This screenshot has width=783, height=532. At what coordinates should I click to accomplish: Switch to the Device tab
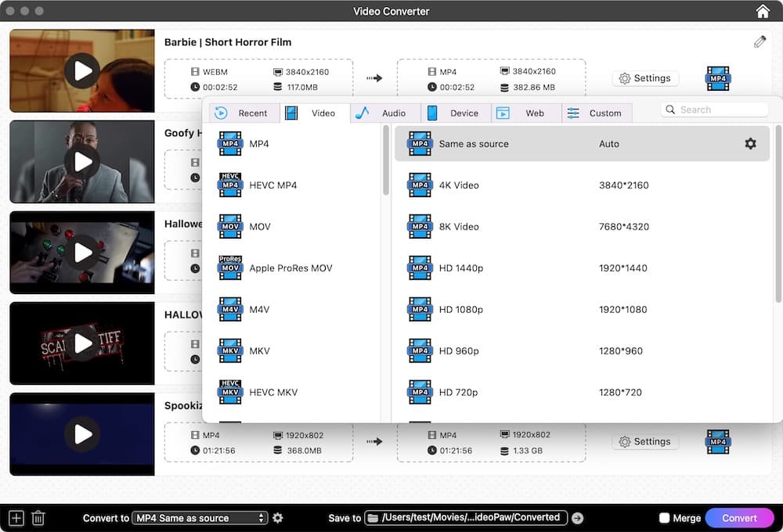point(456,113)
